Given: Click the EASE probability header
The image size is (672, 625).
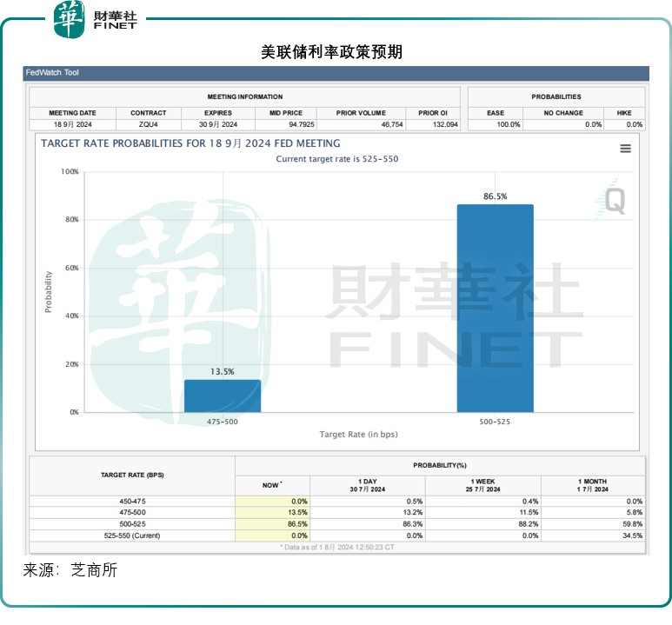Looking at the screenshot, I should coord(496,113).
